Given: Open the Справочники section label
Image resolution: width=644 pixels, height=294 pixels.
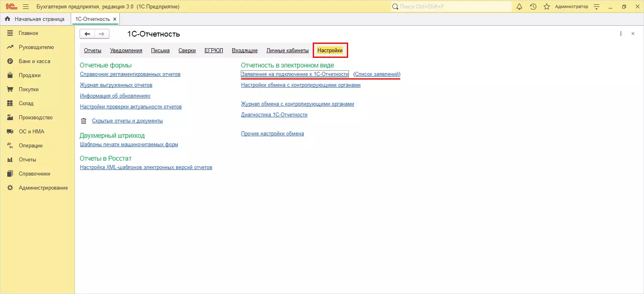Looking at the screenshot, I should pos(35,174).
